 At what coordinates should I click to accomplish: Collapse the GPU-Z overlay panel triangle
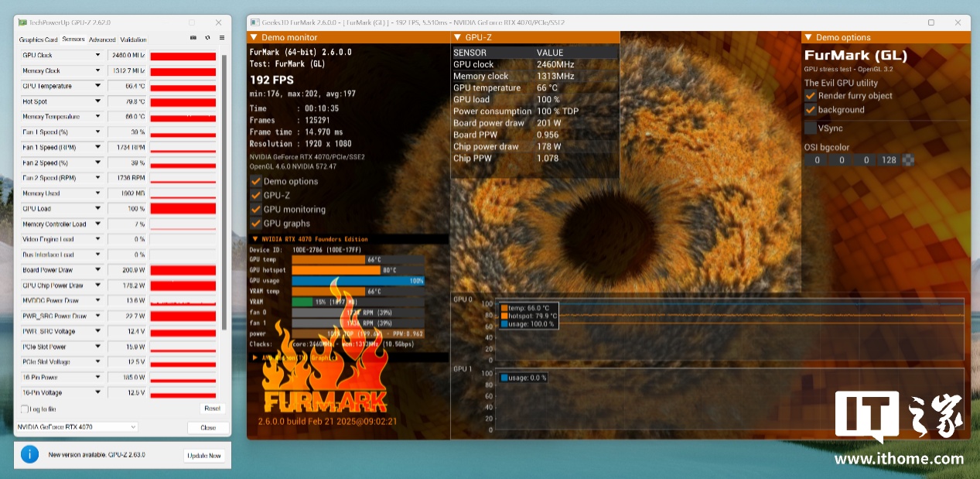point(457,37)
